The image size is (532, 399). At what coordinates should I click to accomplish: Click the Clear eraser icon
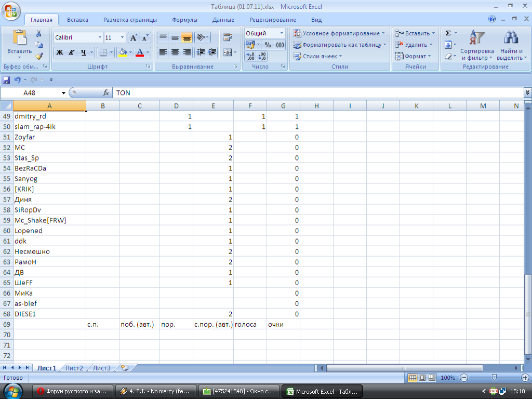pos(448,56)
